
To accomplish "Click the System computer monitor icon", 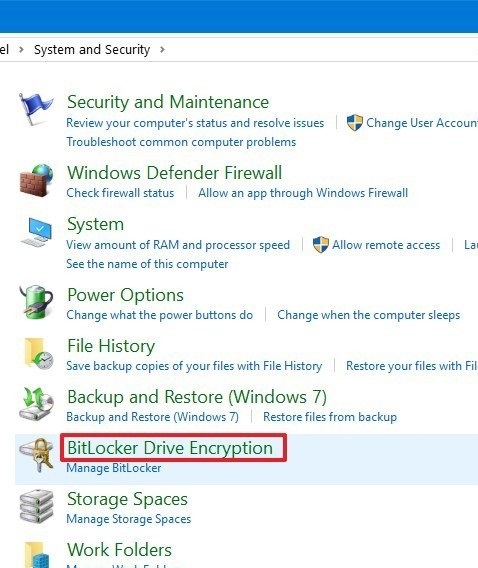I will point(36,232).
